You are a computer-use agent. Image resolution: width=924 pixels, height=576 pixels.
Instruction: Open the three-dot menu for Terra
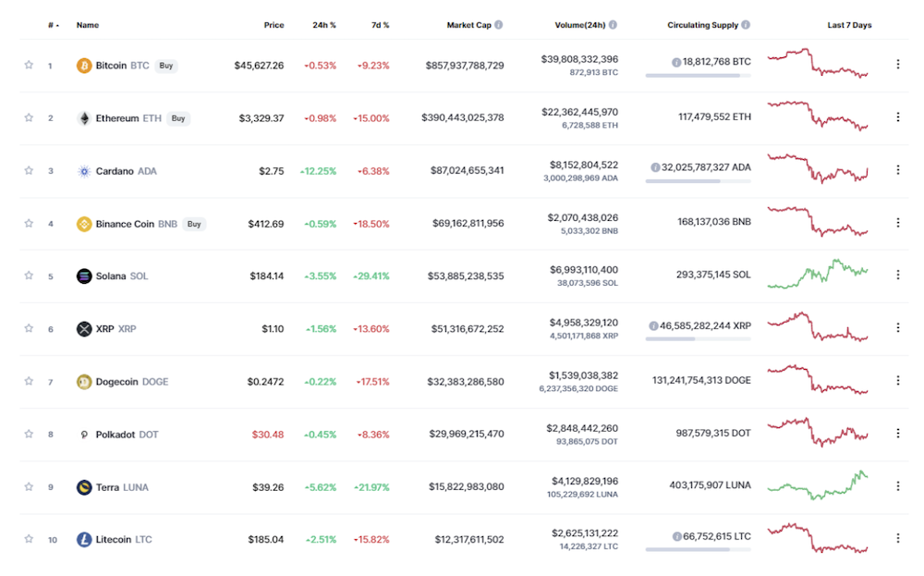coord(897,485)
